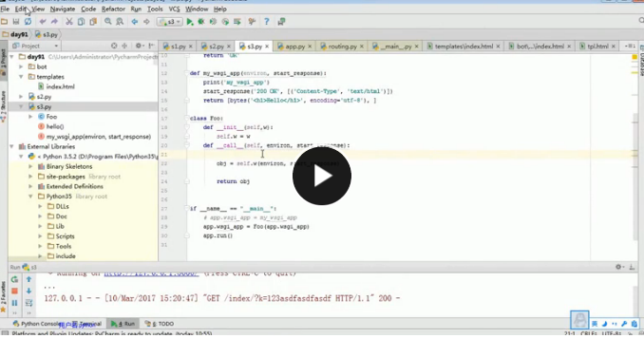Hide the Project tool window
Viewport: 644px width, 357px height.
tap(151, 46)
